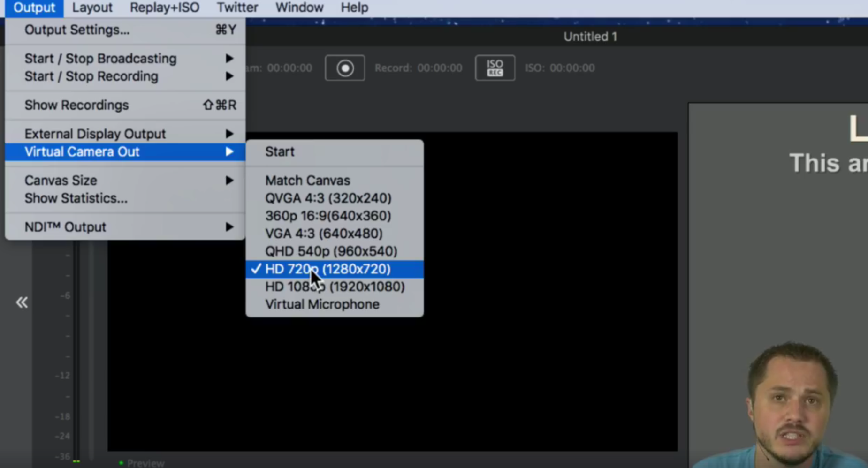Click the Untitled 1 document title
Image resolution: width=868 pixels, height=468 pixels.
589,36
